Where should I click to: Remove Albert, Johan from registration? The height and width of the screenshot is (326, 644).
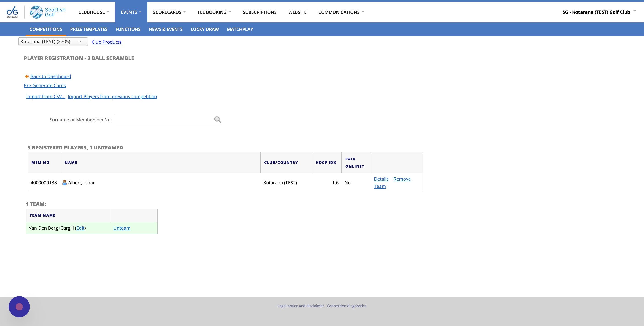(402, 179)
